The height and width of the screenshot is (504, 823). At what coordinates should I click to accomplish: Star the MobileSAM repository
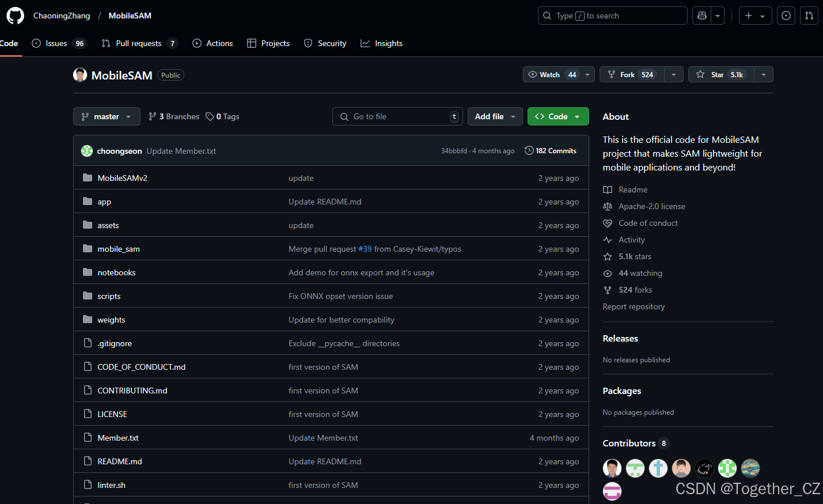pos(722,74)
